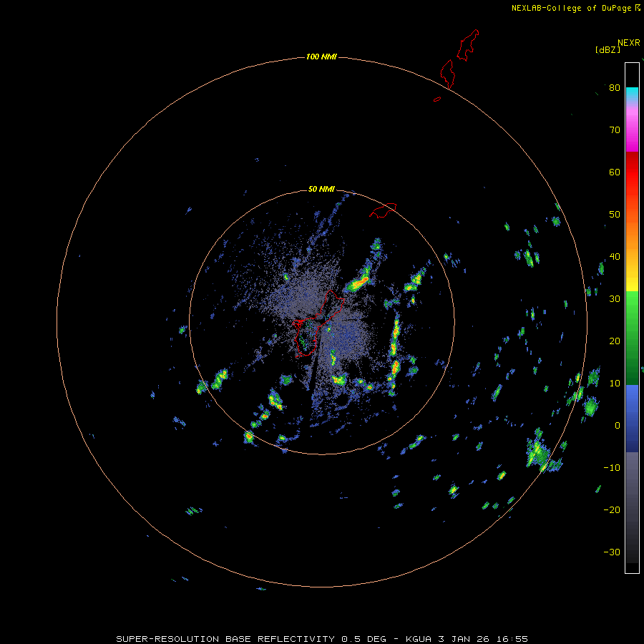The width and height of the screenshot is (644, 644).
Task: Click the 20 value on the dBZ scale
Action: pos(615,341)
